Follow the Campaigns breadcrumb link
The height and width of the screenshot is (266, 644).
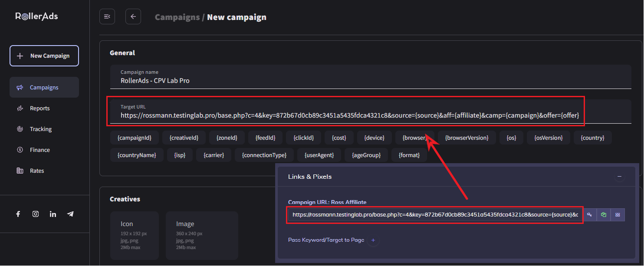pyautogui.click(x=177, y=17)
